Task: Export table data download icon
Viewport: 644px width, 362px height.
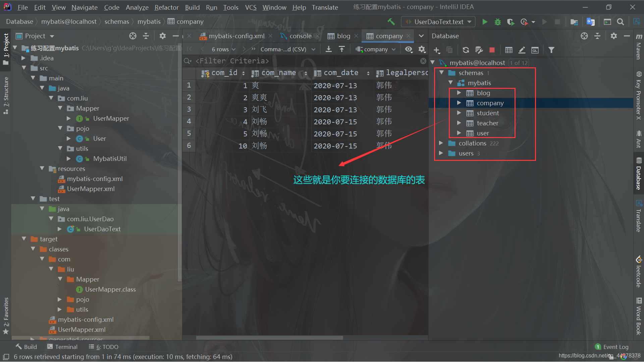Action: 329,49
